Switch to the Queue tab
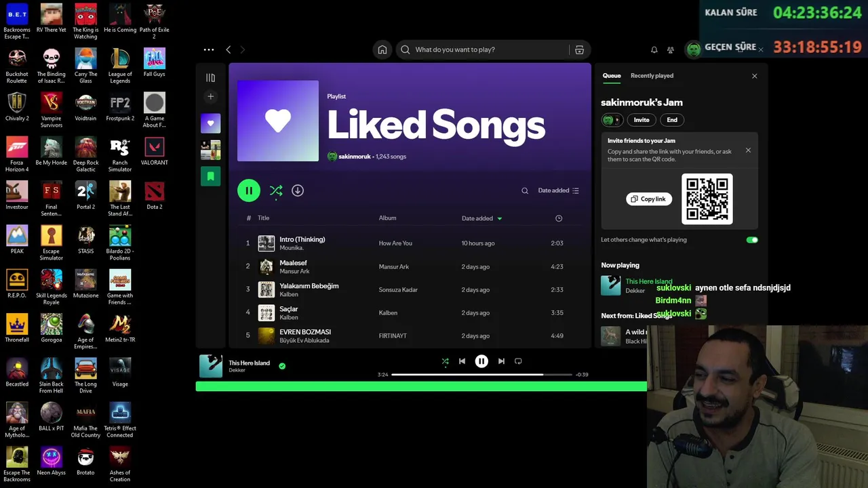Image resolution: width=868 pixels, height=488 pixels. click(612, 76)
